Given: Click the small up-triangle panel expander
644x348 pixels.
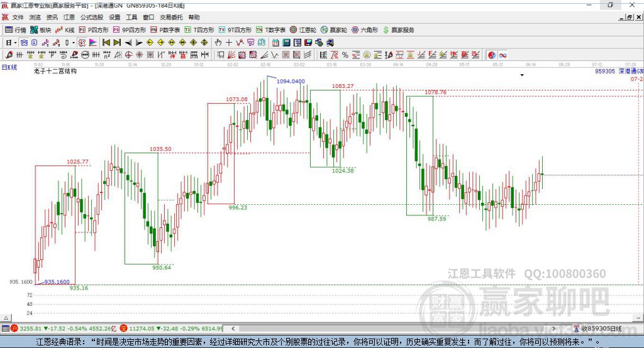Looking at the screenshot, I should click(x=6, y=318).
